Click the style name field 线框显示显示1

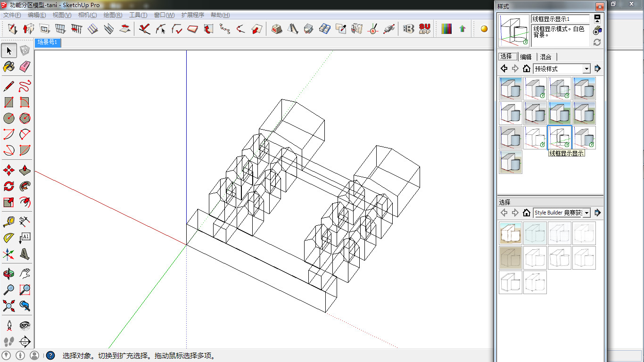tap(561, 19)
